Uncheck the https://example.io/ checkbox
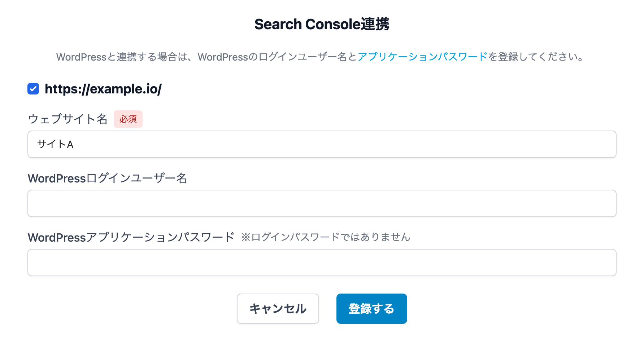This screenshot has height=339, width=644. click(33, 89)
